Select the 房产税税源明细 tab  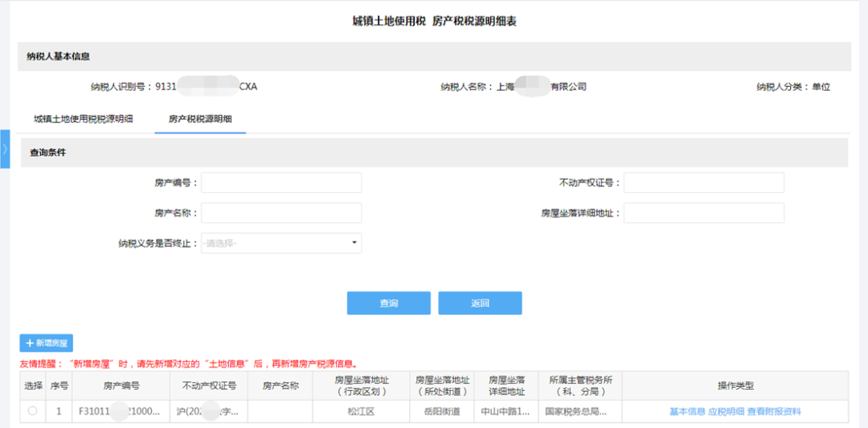coord(200,118)
